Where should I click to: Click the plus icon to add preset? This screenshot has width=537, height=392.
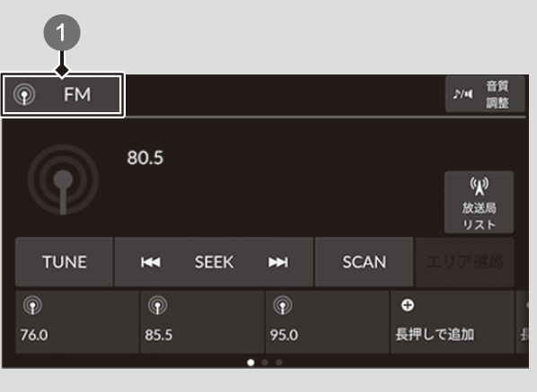pyautogui.click(x=408, y=305)
